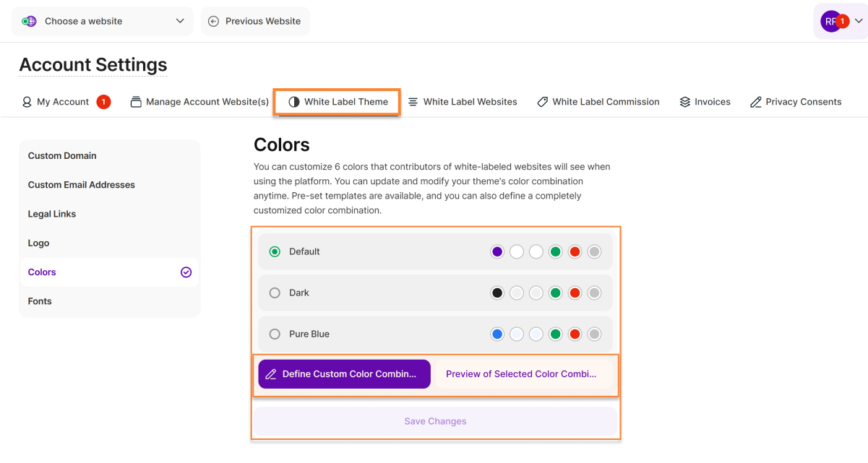
Task: Click the lines icon beside White Label Websites
Action: [x=413, y=103]
